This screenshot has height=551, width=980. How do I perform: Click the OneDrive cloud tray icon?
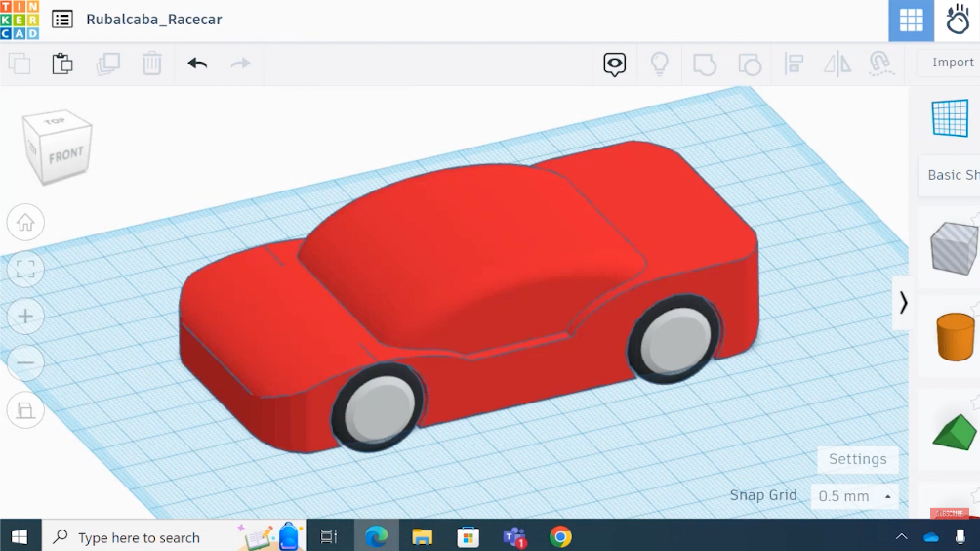931,537
